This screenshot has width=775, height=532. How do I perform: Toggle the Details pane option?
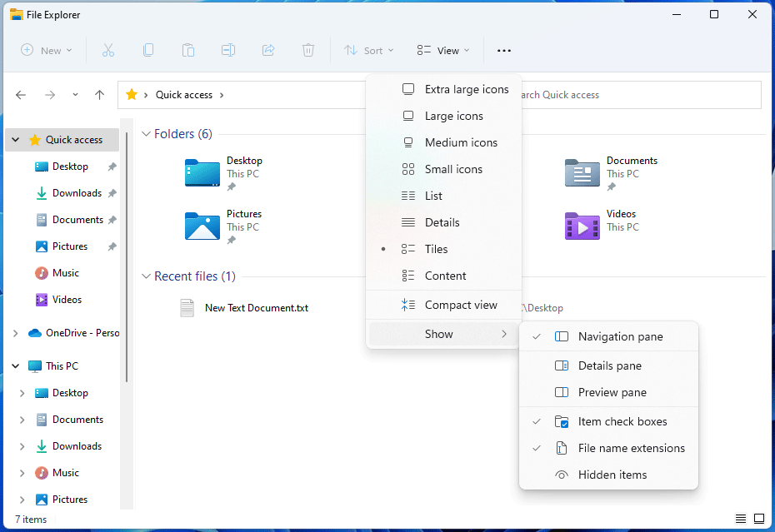(x=608, y=365)
